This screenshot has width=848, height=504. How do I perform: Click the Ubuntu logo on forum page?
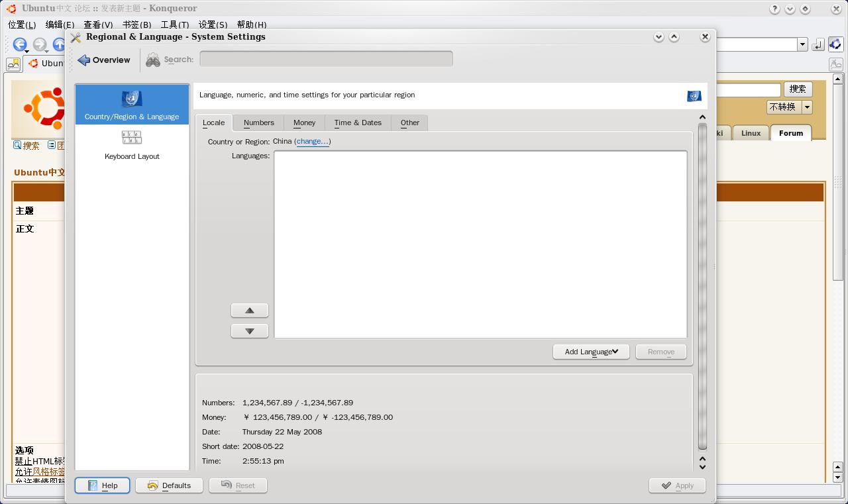[44, 107]
